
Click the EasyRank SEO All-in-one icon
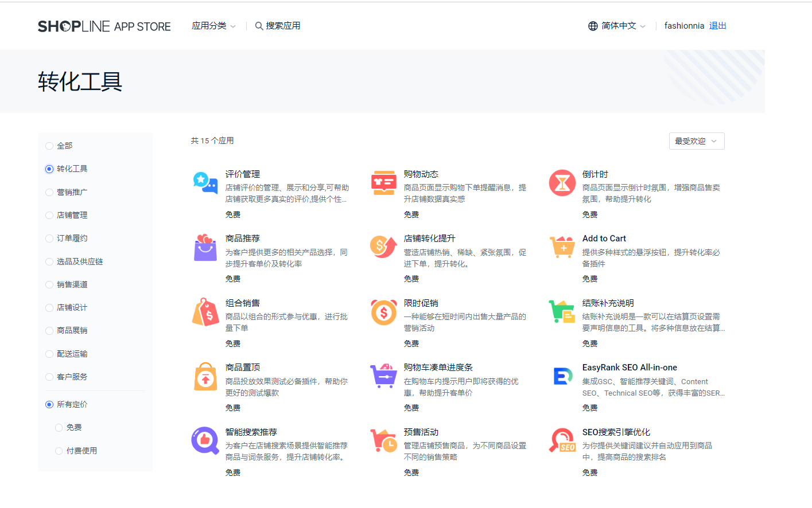[562, 377]
